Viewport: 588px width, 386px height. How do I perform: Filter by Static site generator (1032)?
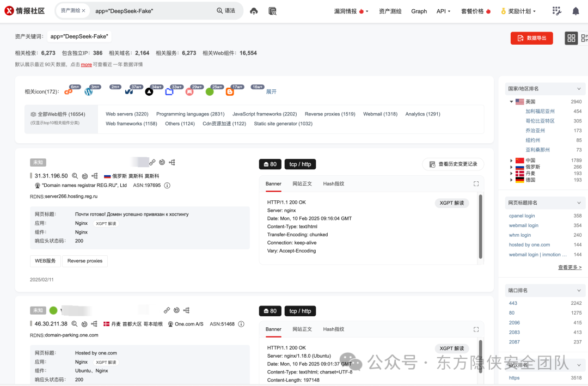(x=283, y=124)
